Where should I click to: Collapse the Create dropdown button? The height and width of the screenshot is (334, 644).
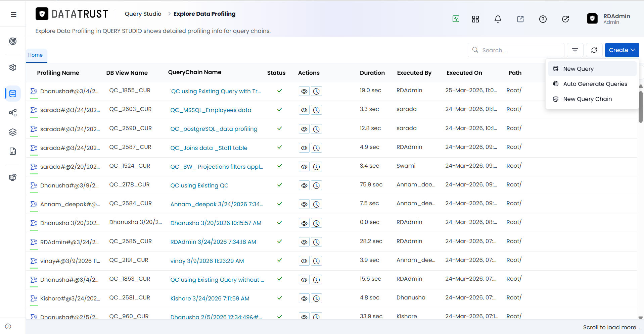(x=622, y=50)
